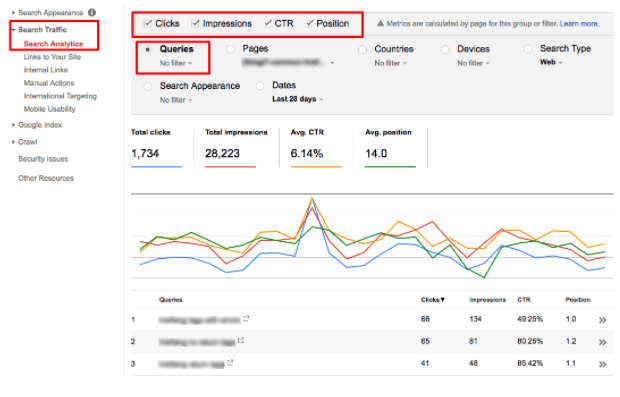Click double-arrow icon on row three
Screen dimensions: 620x397
pos(602,364)
